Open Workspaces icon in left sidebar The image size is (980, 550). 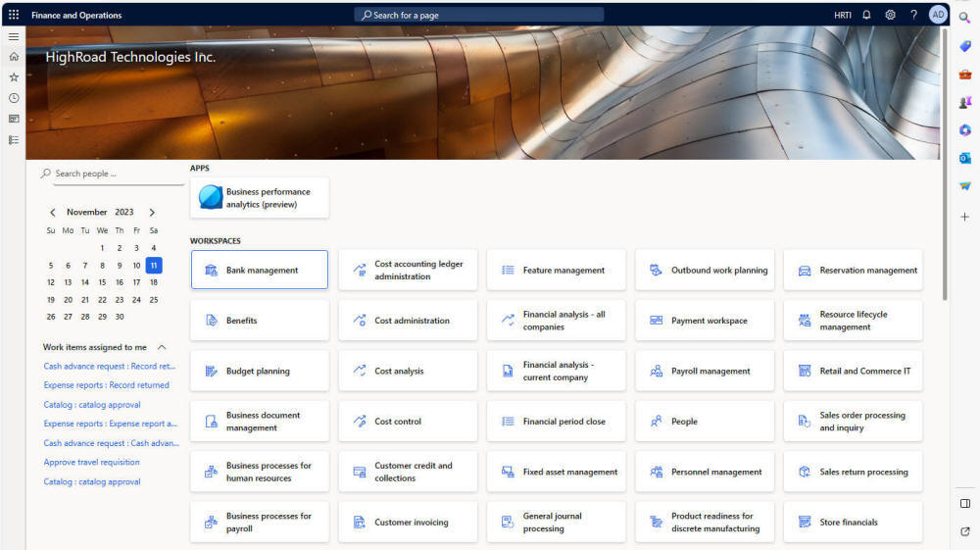coord(14,119)
